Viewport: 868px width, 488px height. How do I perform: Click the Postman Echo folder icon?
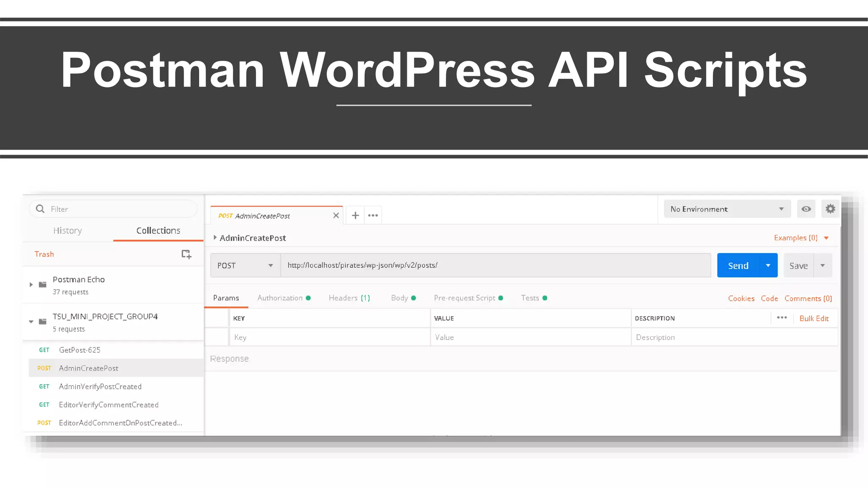click(42, 284)
